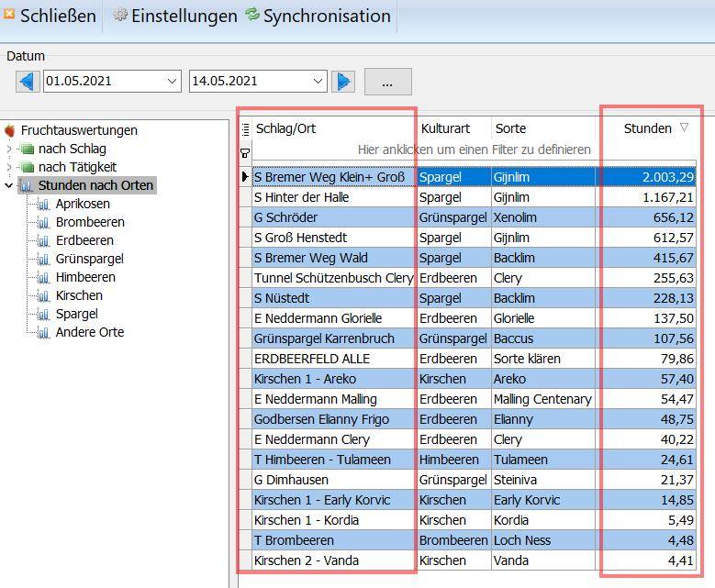Click chart icon next to Spargel tree node

click(43, 314)
